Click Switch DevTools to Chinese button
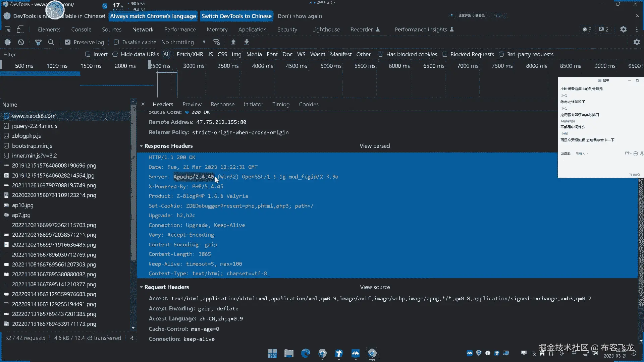The width and height of the screenshot is (644, 362). pos(236,16)
